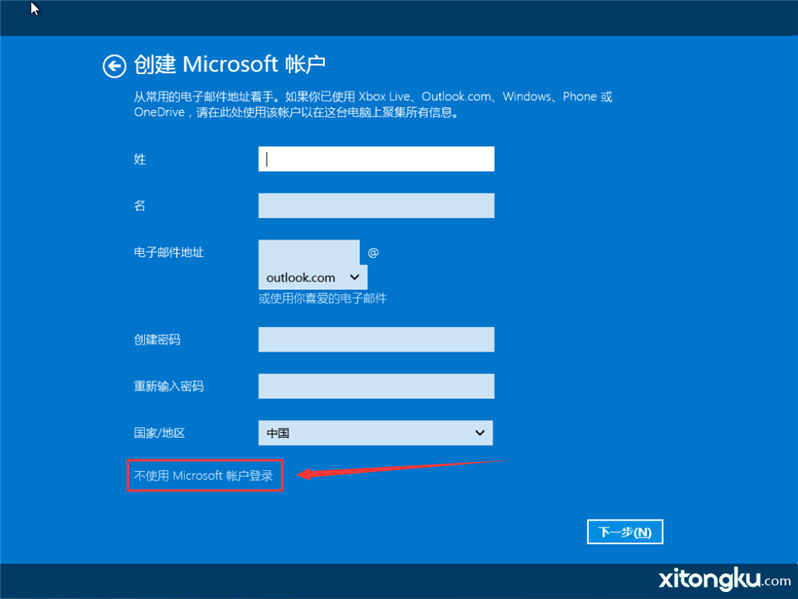
Task: Click the 电子邮件地址 label
Action: coord(169,252)
